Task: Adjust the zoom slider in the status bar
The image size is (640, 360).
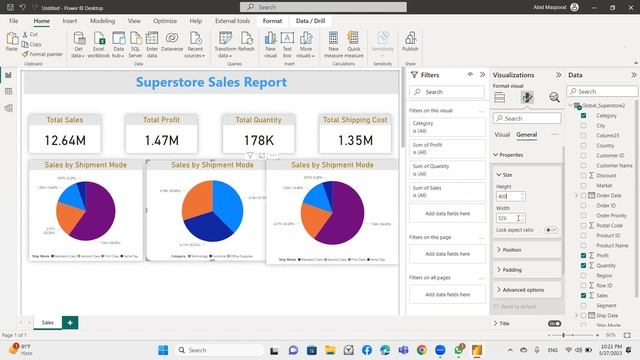Action: (564, 335)
